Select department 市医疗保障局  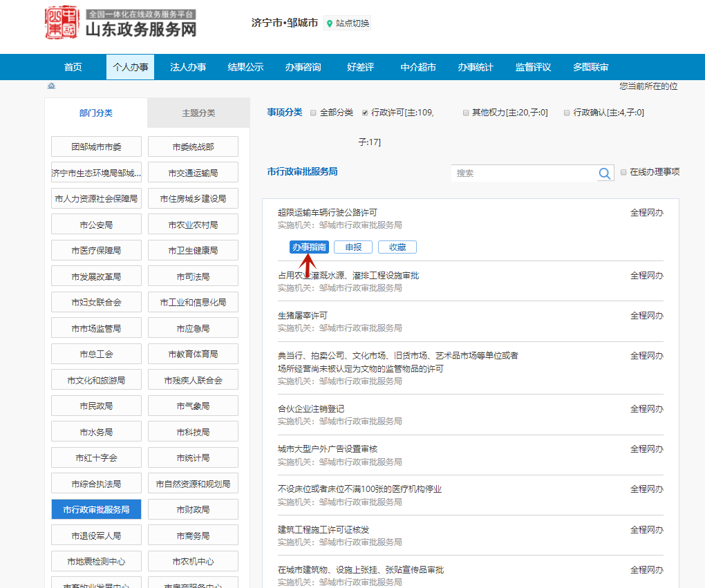tap(96, 250)
